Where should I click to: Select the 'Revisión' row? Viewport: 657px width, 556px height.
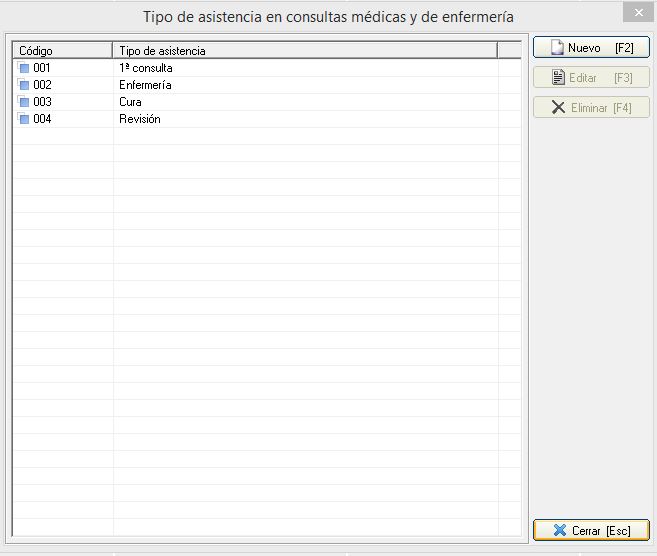[x=140, y=119]
